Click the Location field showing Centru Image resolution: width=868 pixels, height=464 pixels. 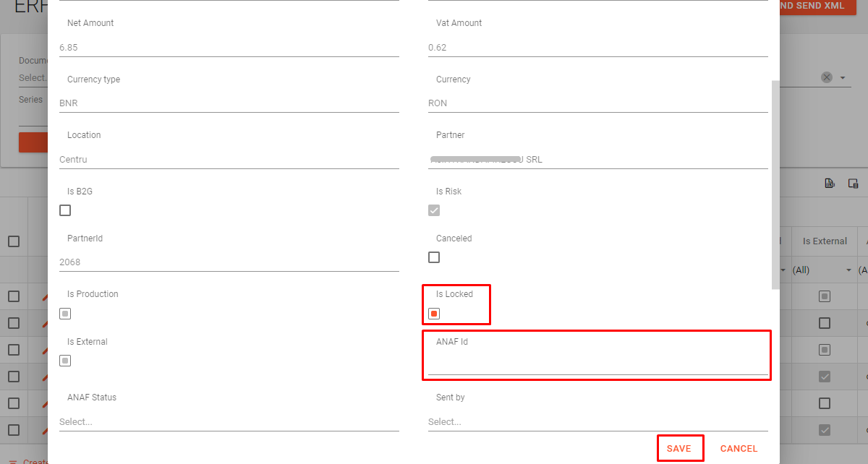[229, 160]
